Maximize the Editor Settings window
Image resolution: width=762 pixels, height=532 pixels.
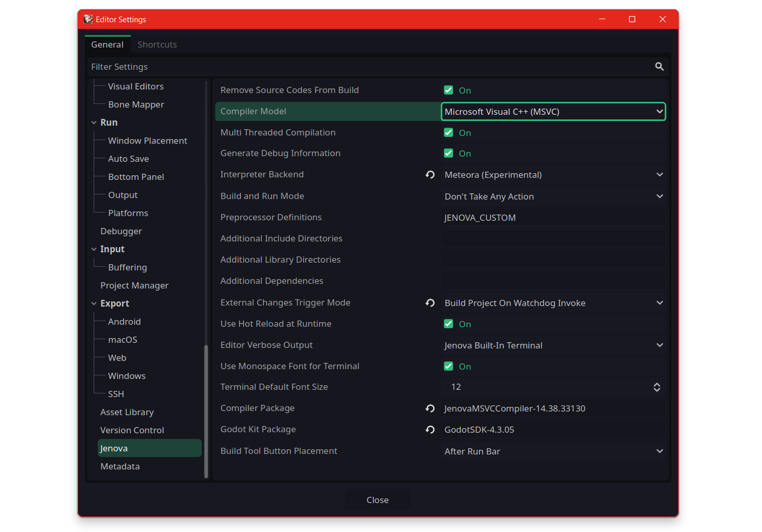[632, 19]
